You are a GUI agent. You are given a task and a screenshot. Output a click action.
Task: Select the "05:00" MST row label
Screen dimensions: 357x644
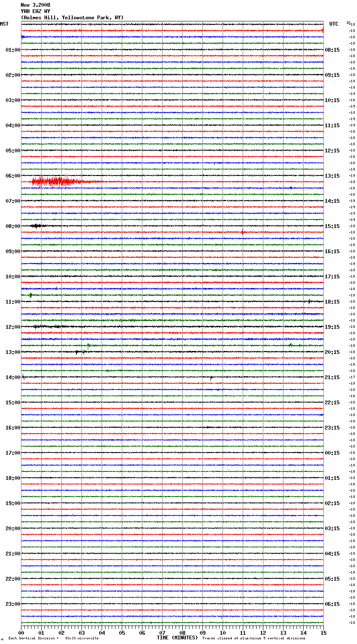click(13, 151)
